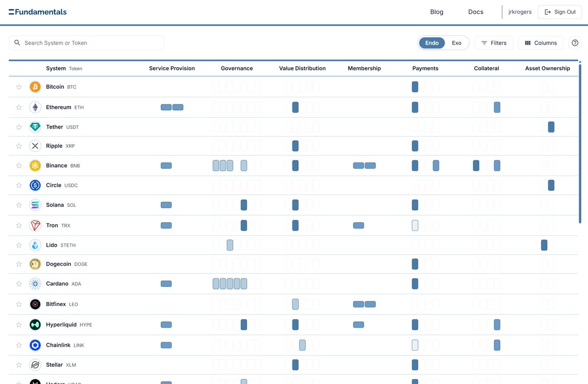Click the Fundamentals logo
The height and width of the screenshot is (384, 588).
(x=38, y=12)
